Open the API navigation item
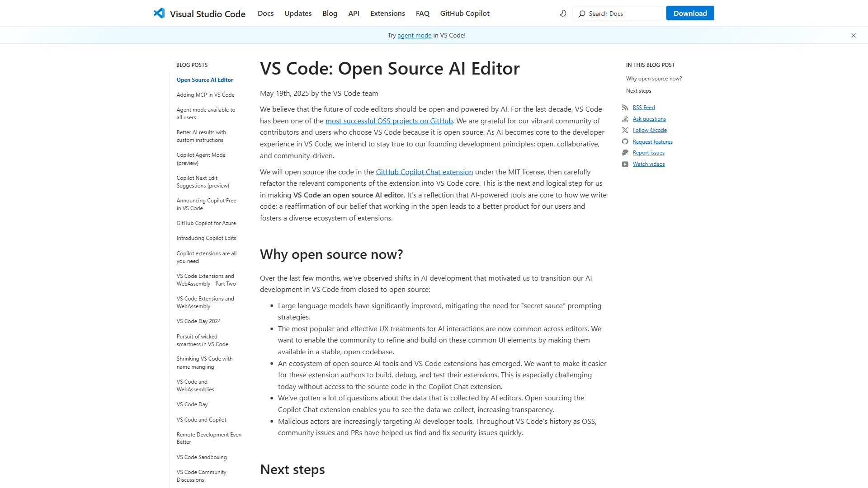This screenshot has height=488, width=868. click(354, 14)
